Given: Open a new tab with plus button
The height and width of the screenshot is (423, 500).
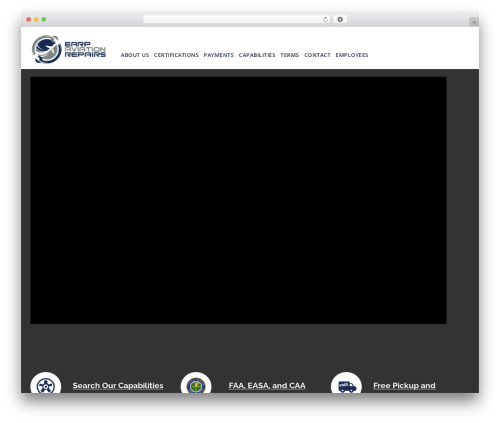Looking at the screenshot, I should tap(474, 22).
